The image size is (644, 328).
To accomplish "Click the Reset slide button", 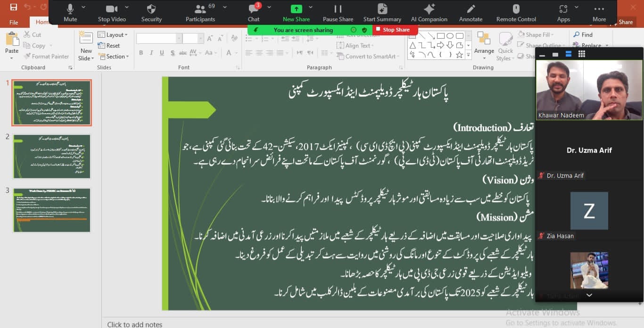I will click(109, 46).
